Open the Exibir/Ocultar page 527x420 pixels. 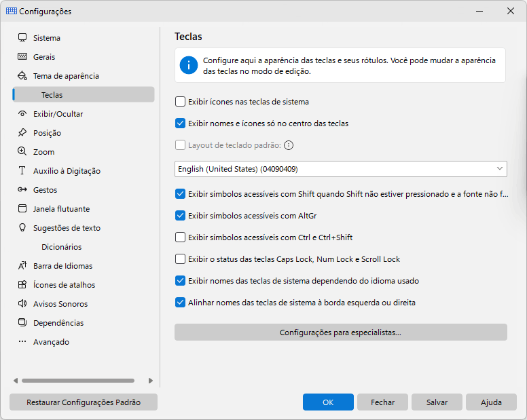click(84, 114)
